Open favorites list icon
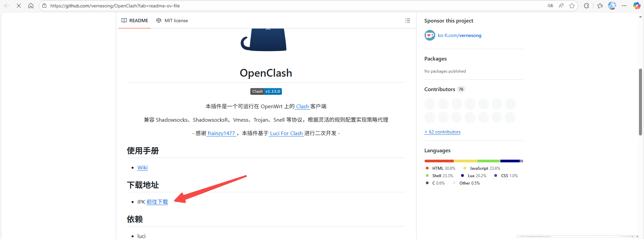The image size is (644, 239). (600, 6)
